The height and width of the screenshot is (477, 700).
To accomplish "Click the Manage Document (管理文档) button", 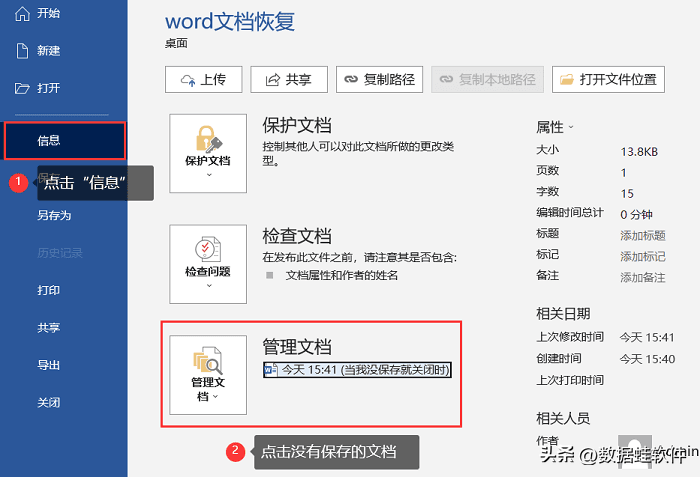I will [x=208, y=374].
